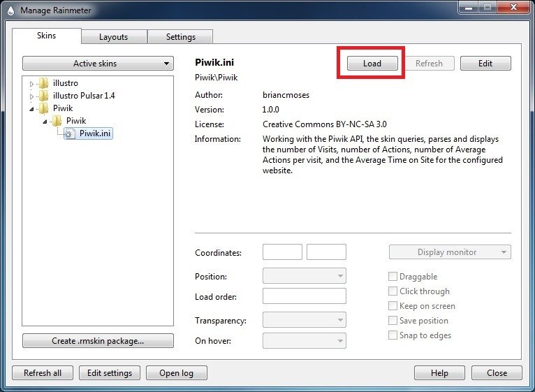Collapse the nested Piwik subfolder arrow
The width and height of the screenshot is (535, 392).
pos(45,121)
